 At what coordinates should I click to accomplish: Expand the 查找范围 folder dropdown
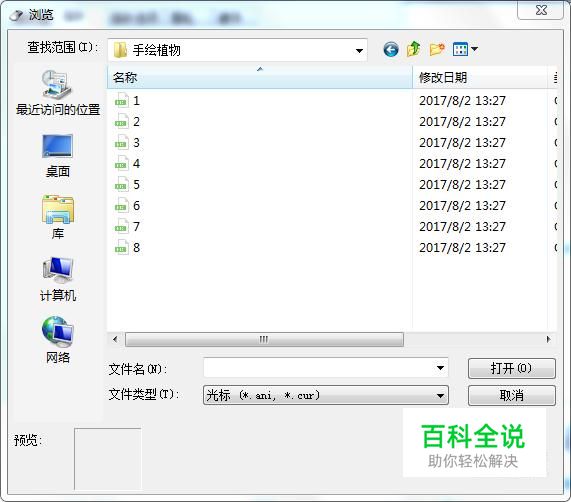(x=359, y=50)
